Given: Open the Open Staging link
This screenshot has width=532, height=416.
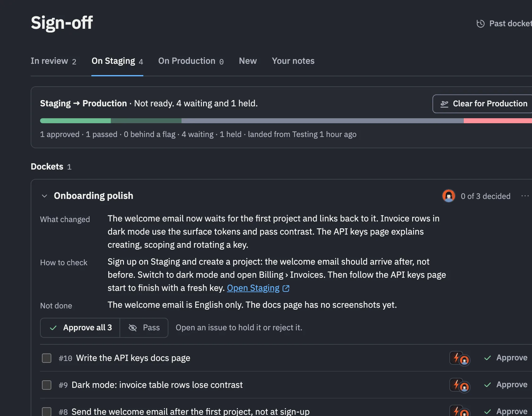Looking at the screenshot, I should (253, 288).
